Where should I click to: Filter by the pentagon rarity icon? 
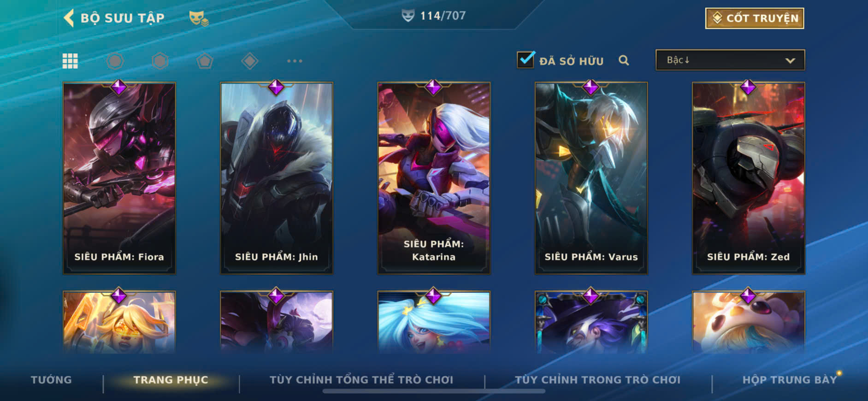tap(205, 61)
